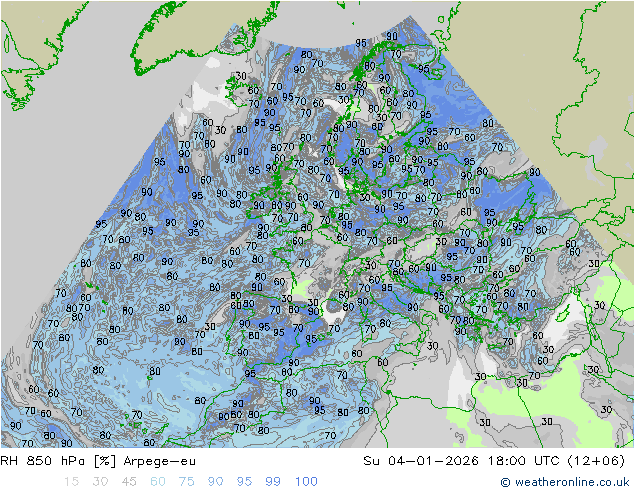Click legend value 95
The height and width of the screenshot is (490, 634).
244,482
